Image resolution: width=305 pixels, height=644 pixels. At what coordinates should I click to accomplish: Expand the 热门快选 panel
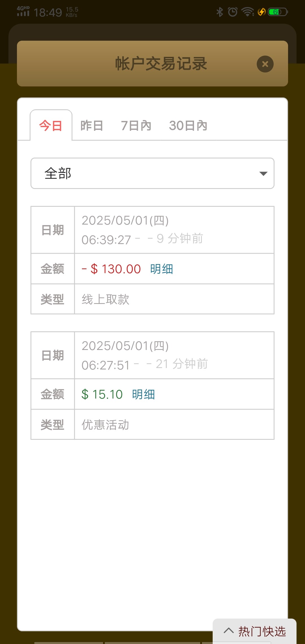click(x=255, y=631)
